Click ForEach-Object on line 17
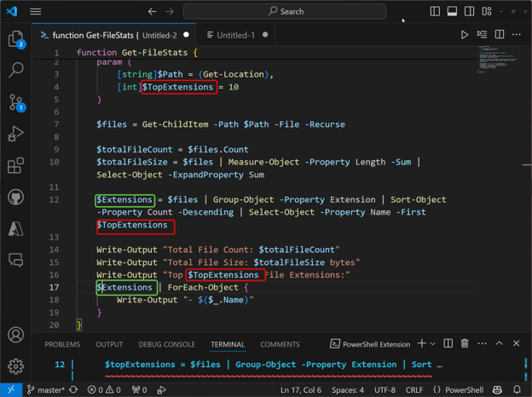This screenshot has width=532, height=397. tap(203, 287)
